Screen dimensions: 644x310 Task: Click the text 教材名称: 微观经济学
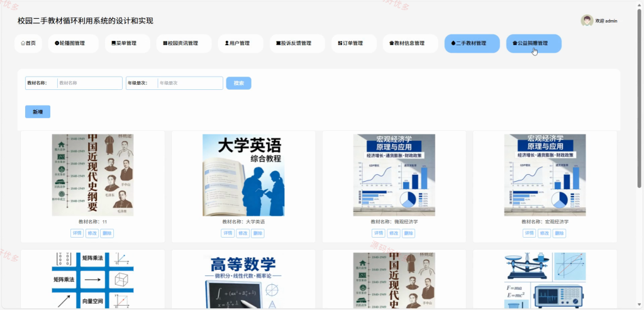tap(394, 222)
